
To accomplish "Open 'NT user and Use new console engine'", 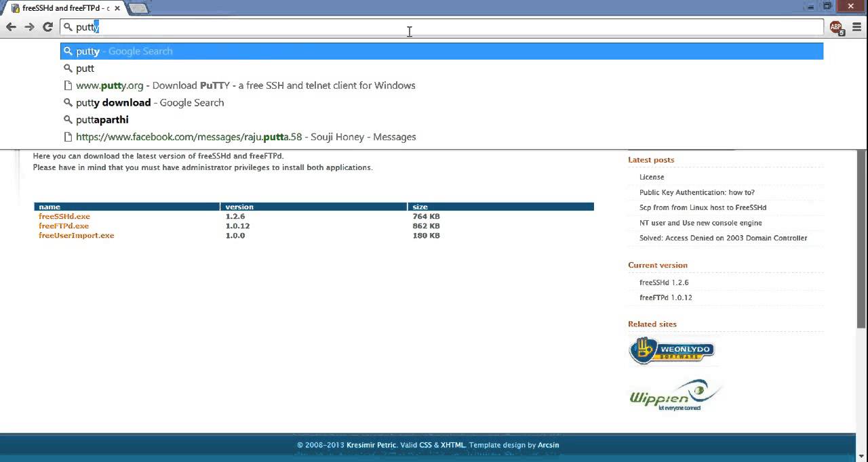I will pos(701,223).
